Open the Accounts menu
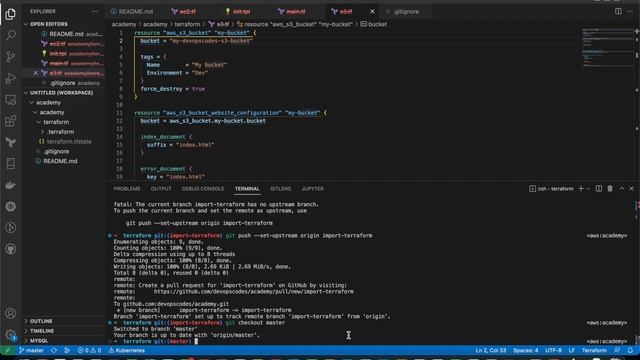Image resolution: width=640 pixels, height=360 pixels. (11, 313)
